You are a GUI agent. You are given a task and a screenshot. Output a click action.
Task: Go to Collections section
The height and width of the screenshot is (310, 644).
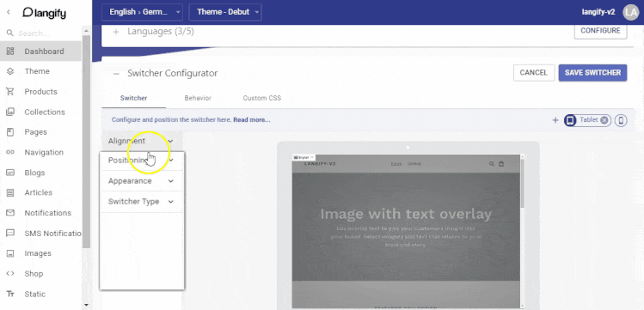[x=45, y=112]
